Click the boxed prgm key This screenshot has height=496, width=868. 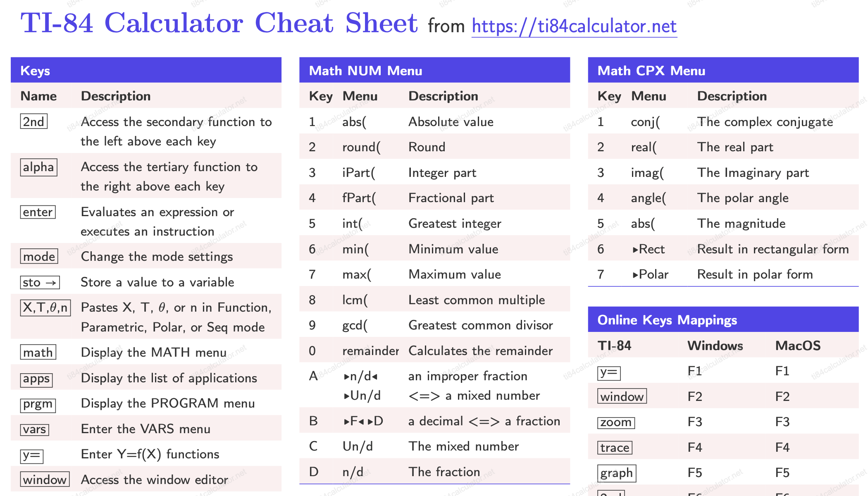coord(38,404)
